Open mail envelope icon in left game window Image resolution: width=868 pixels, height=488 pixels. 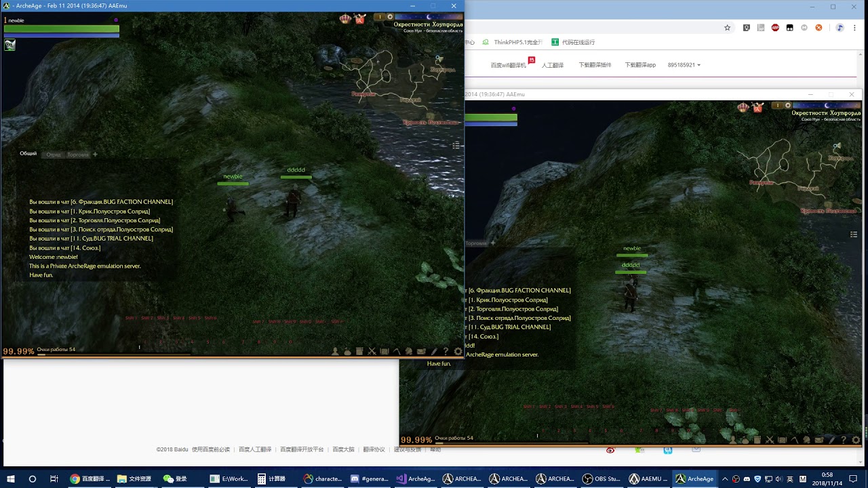pyautogui.click(x=421, y=352)
